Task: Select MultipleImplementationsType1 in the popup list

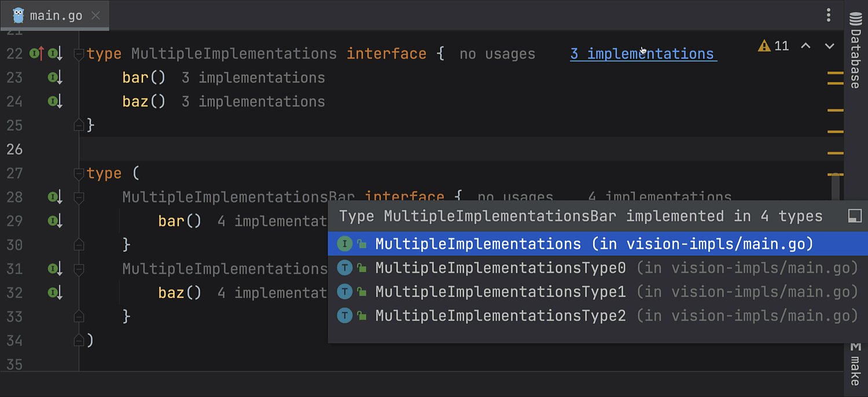Action: coord(500,292)
